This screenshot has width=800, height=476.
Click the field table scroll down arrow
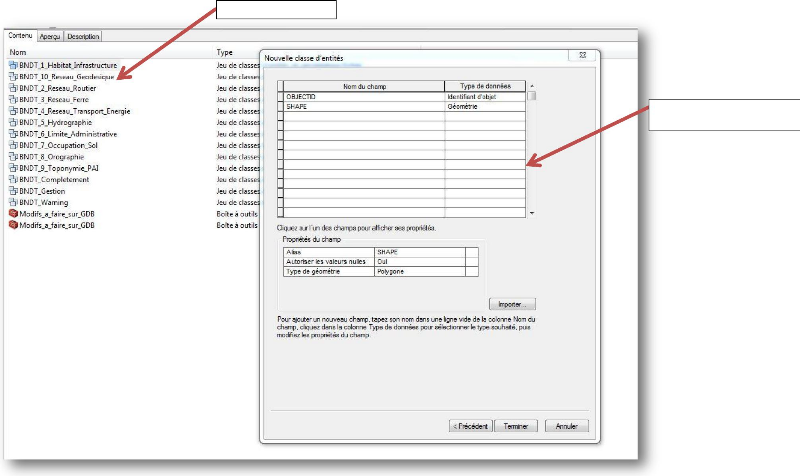(x=532, y=213)
